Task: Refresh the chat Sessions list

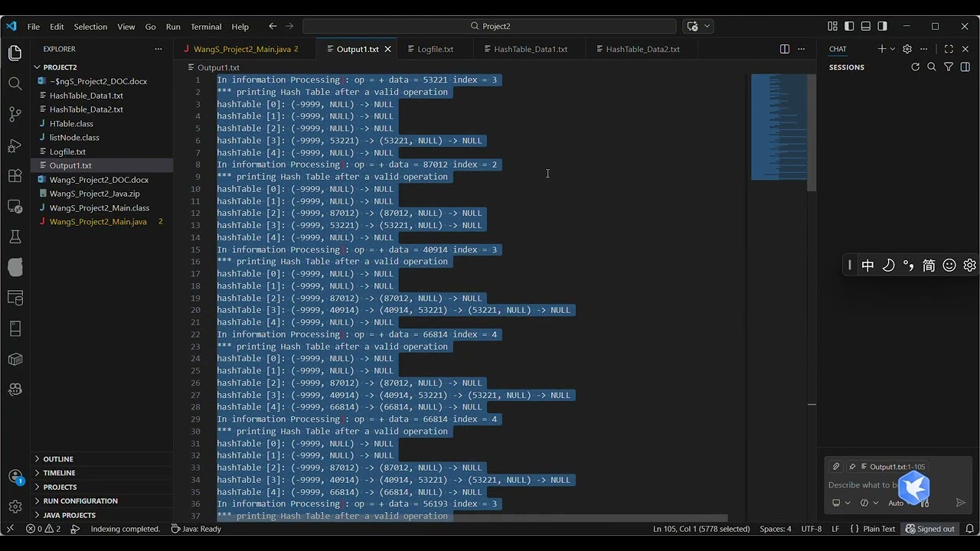Action: [x=915, y=67]
